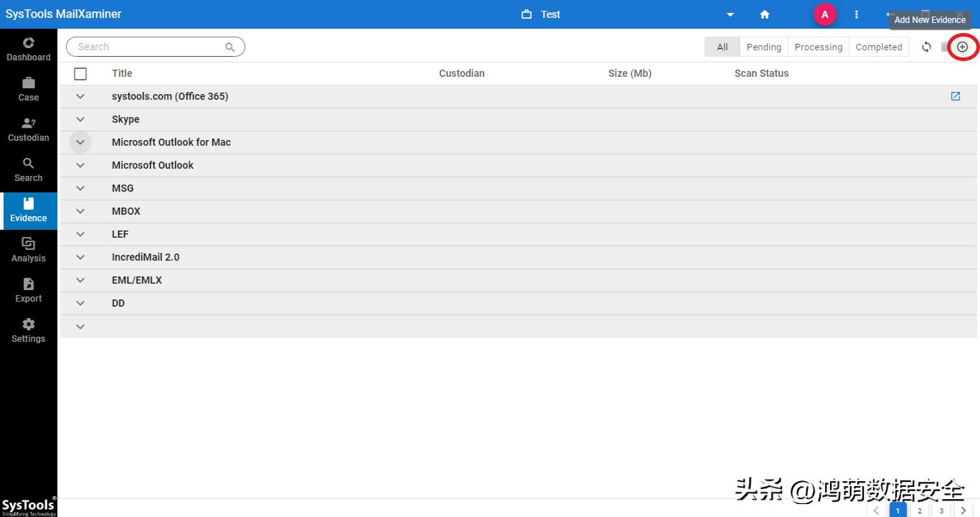Click the Scan Status column header
The image size is (980, 517).
761,73
